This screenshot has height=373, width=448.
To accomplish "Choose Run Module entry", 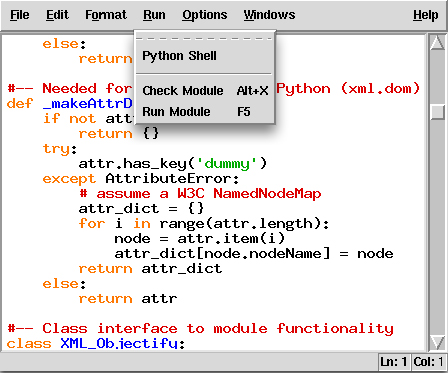I will (x=204, y=112).
